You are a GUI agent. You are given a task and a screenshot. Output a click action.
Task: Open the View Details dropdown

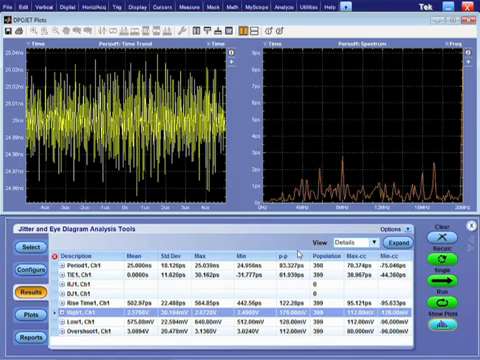pyautogui.click(x=374, y=243)
